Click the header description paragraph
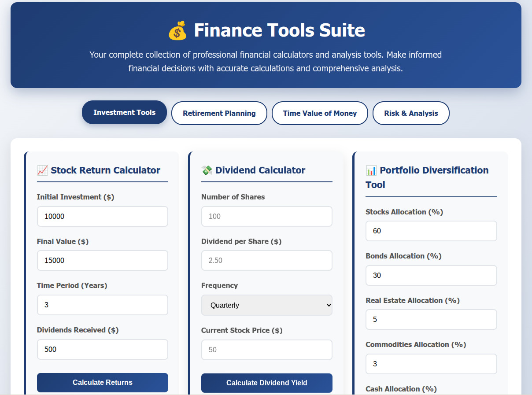This screenshot has height=395, width=532. click(266, 62)
